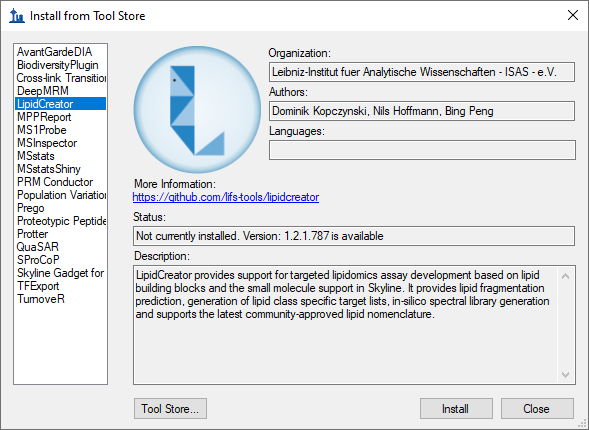Click the description scrollbar down arrow
This screenshot has width=589, height=430.
pos(565,375)
